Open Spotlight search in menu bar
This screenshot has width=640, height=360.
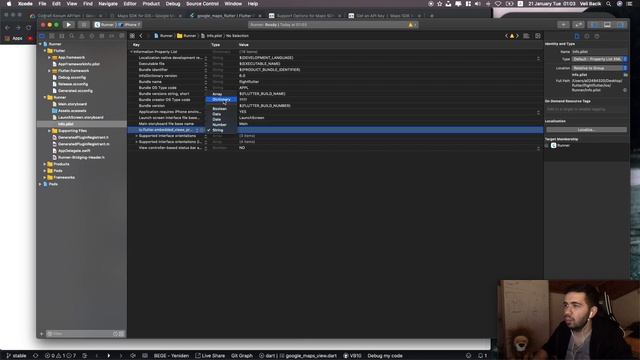[x=609, y=4]
